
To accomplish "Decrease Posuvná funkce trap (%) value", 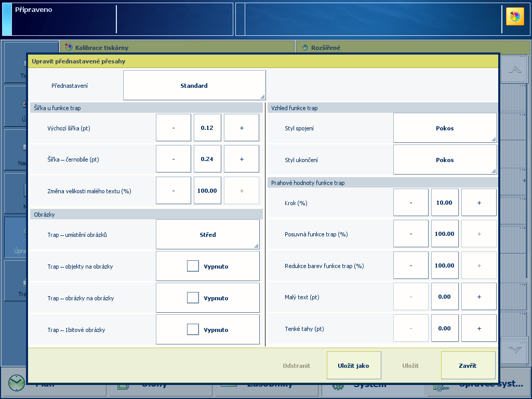I will [x=411, y=234].
